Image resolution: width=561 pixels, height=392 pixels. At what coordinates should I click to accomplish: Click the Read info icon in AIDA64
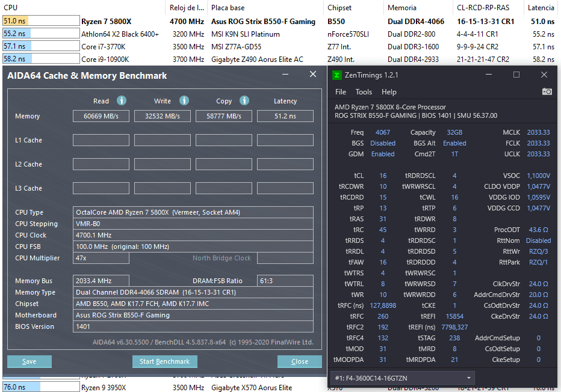click(122, 100)
